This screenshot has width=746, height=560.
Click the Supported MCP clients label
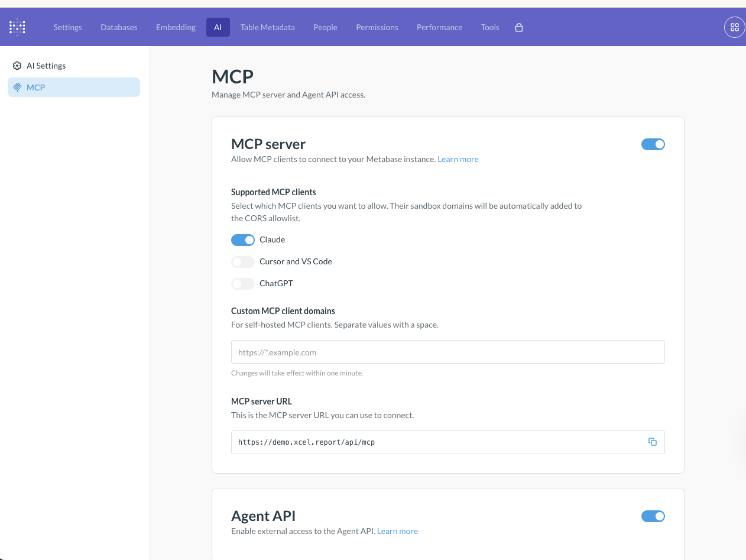[x=274, y=192]
